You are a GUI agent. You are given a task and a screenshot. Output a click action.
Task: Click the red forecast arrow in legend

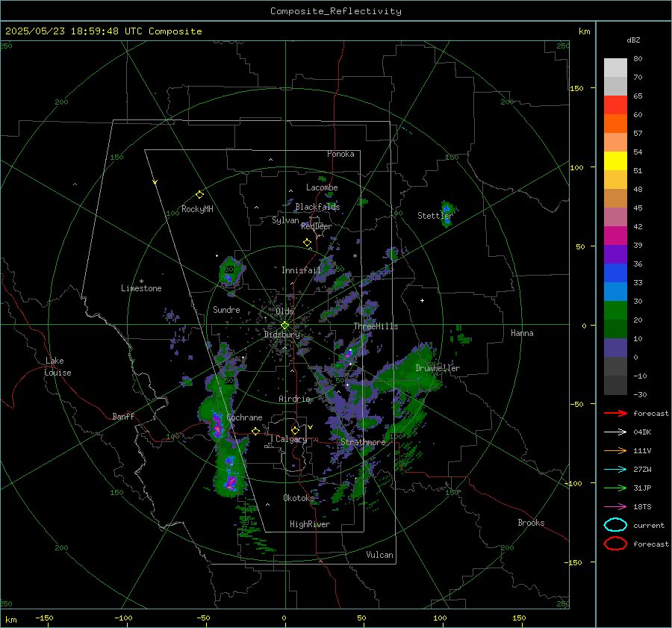coord(615,413)
